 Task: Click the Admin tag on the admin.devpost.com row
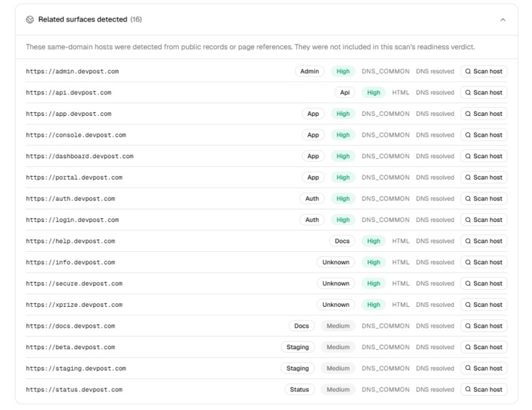(310, 72)
